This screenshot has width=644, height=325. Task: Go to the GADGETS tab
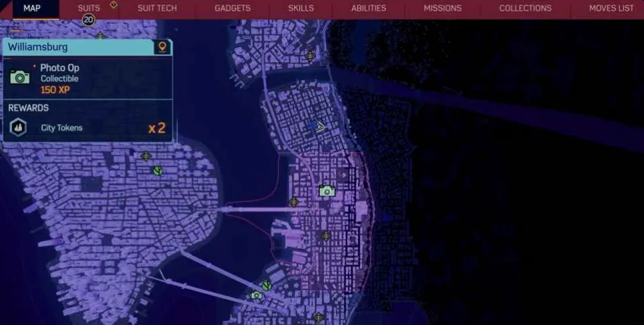pos(233,8)
